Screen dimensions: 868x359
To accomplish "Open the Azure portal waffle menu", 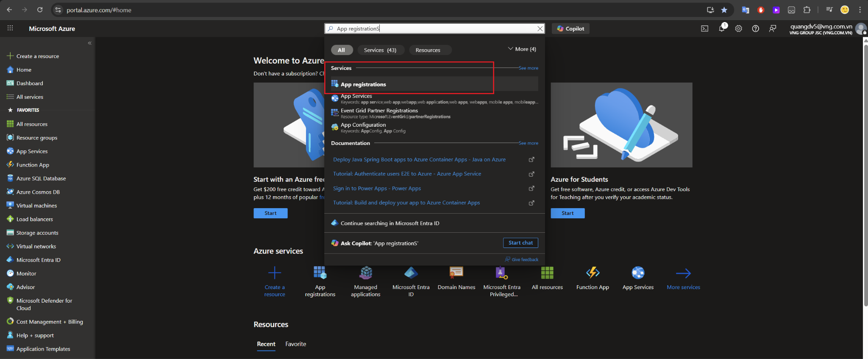I will click(10, 28).
